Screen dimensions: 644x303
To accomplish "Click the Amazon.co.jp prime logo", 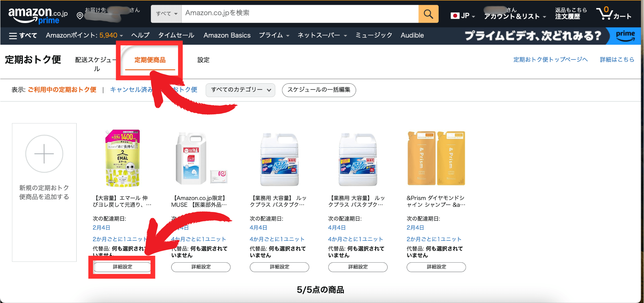I will pos(38,15).
